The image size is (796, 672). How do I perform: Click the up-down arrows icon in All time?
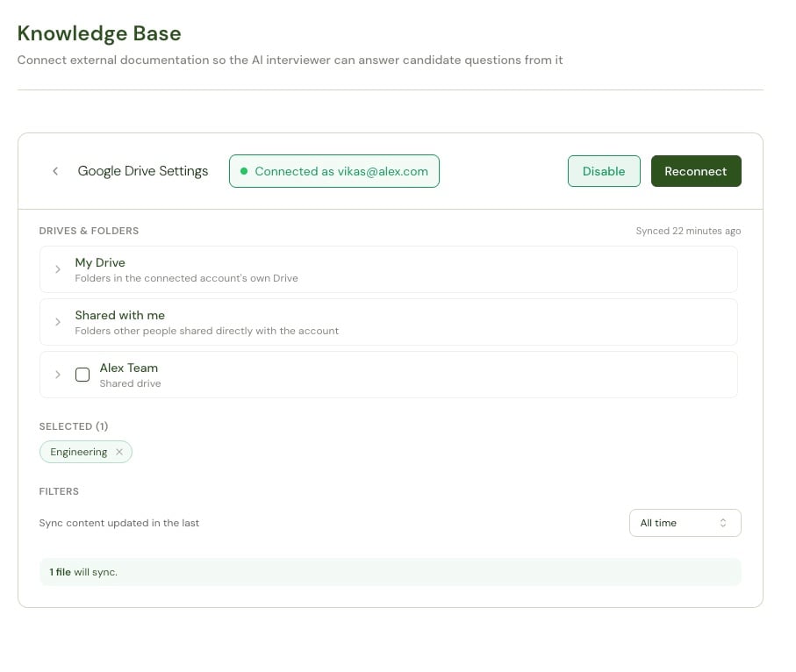click(x=723, y=523)
